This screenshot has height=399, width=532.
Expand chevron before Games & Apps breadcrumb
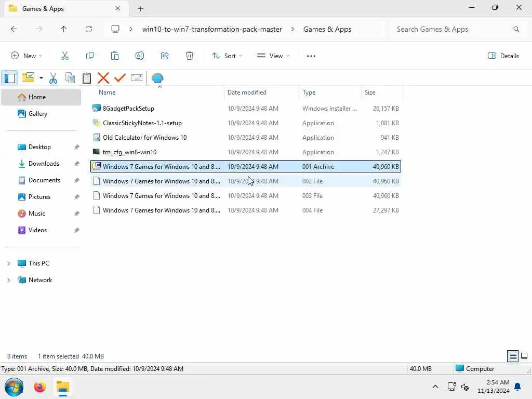(292, 29)
